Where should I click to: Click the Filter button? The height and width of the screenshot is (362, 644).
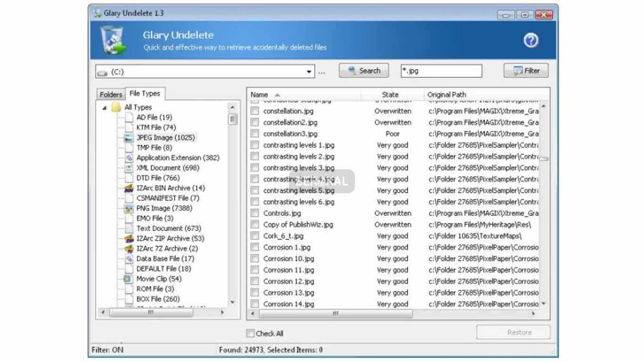(526, 71)
